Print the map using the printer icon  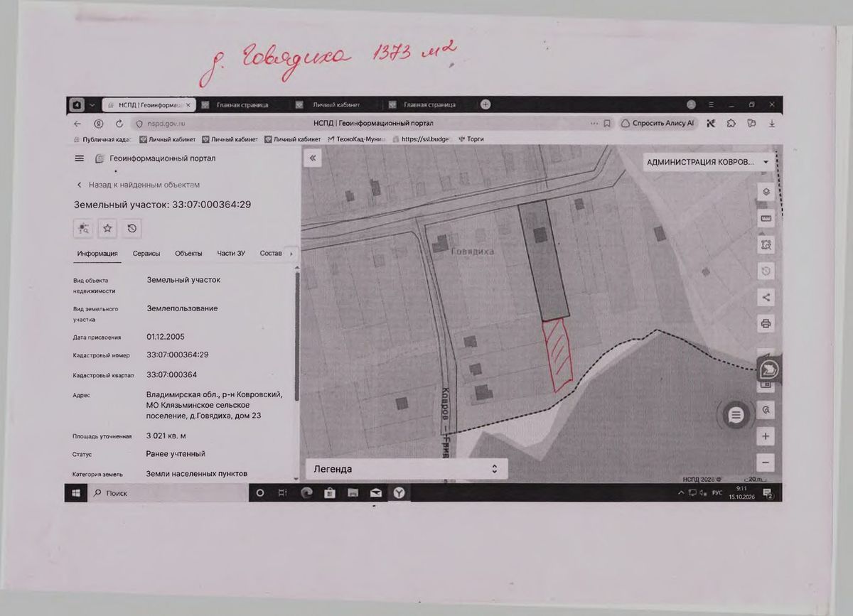[x=766, y=324]
